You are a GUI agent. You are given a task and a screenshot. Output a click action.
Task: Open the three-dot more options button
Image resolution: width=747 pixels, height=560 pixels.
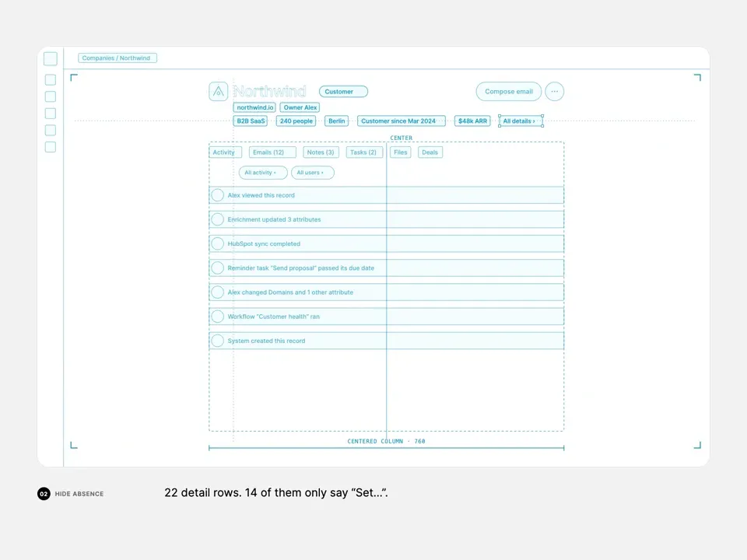click(x=555, y=92)
